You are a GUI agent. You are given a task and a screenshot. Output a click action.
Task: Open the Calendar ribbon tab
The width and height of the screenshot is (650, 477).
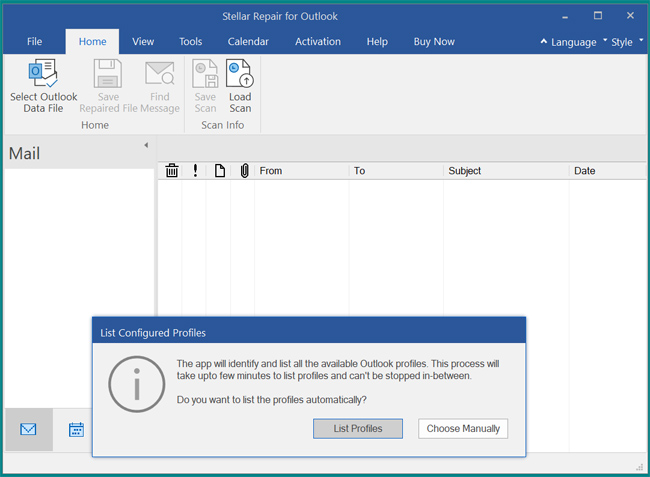click(248, 41)
